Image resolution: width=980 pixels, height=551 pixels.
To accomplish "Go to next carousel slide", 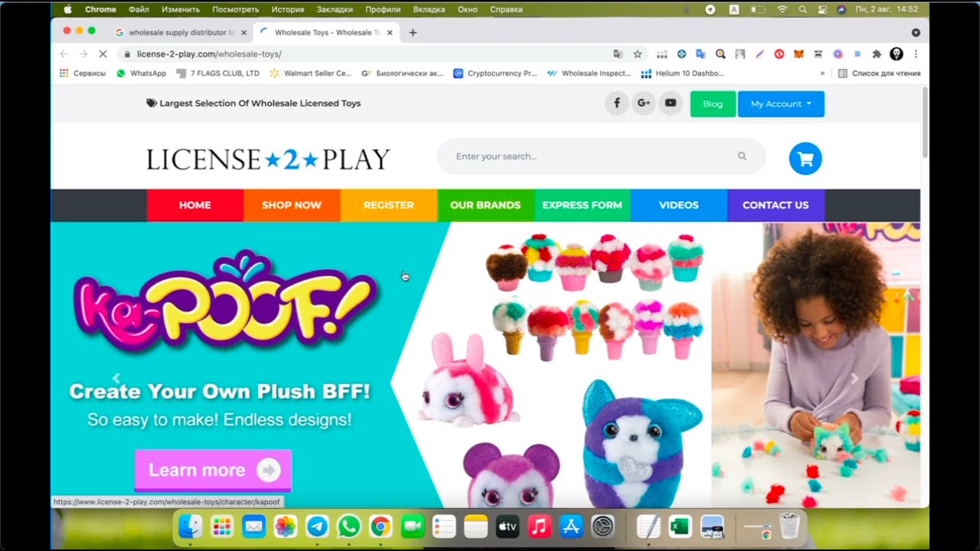I will coord(855,377).
